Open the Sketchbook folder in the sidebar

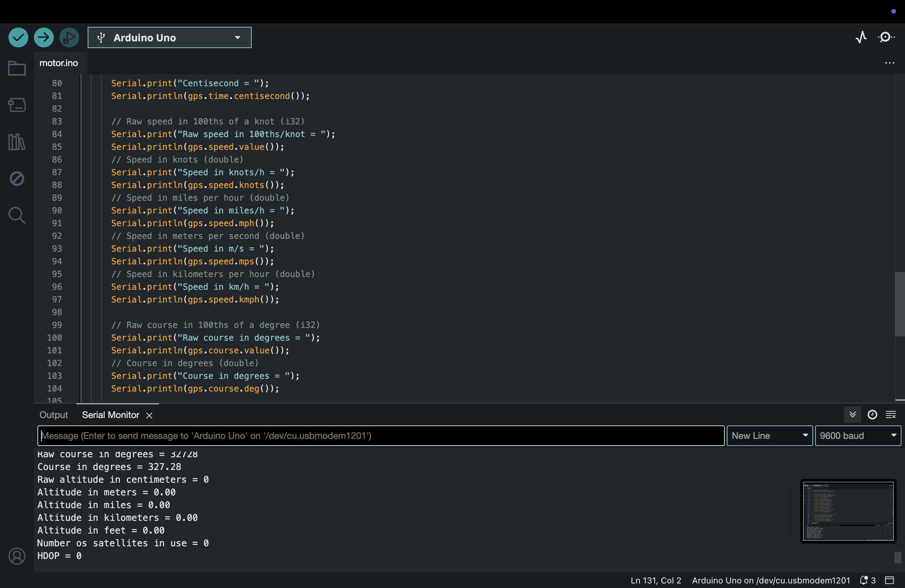coord(17,69)
